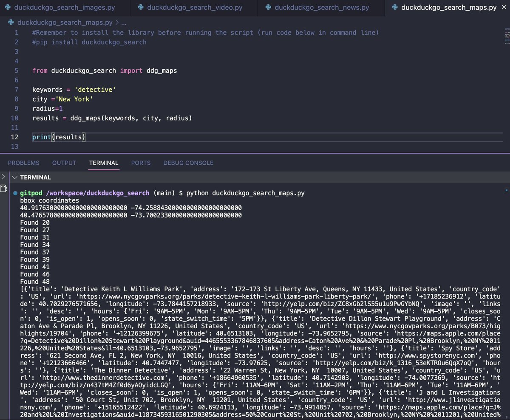
Task: Click the 'print(results)' statement
Action: pyautogui.click(x=59, y=137)
